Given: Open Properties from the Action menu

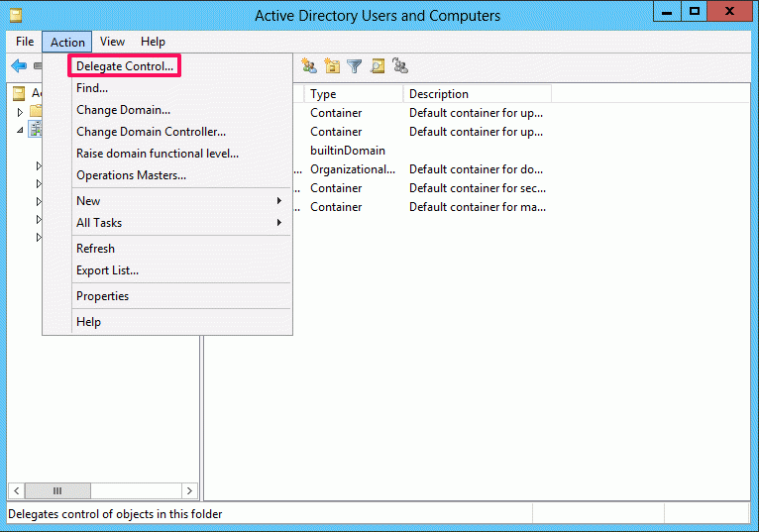Looking at the screenshot, I should (x=181, y=296).
